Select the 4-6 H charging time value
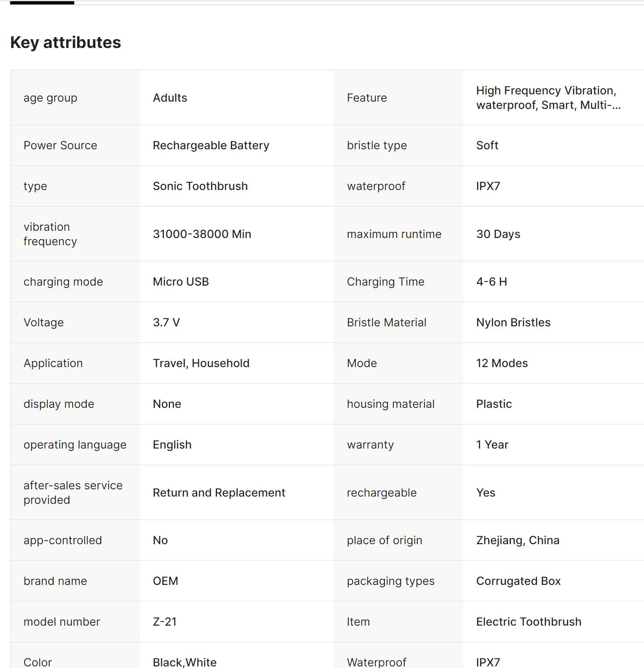The image size is (644, 668). [491, 282]
